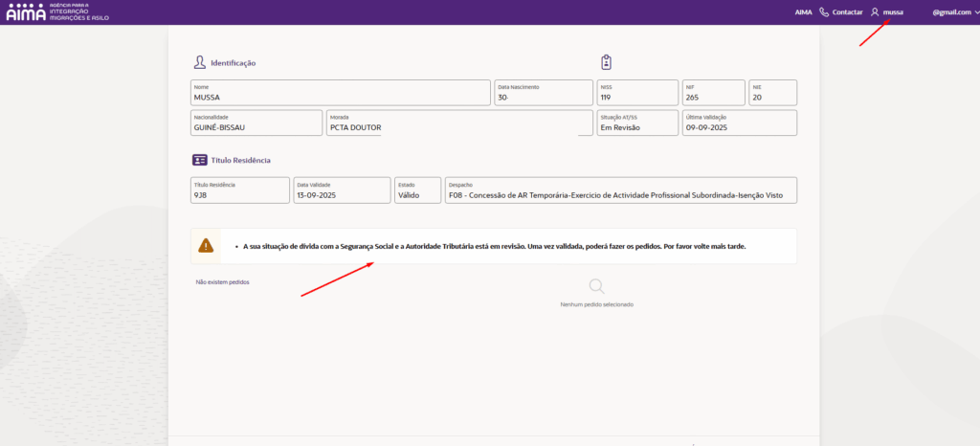Screen dimensions: 980x446
Task: Click the user profile icon beside mussa
Action: (875, 12)
